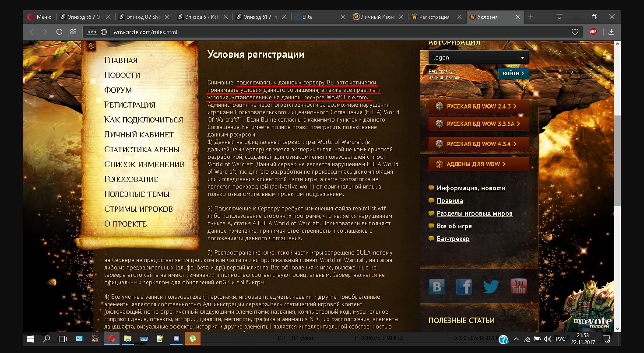Reload the current page

coord(59,32)
